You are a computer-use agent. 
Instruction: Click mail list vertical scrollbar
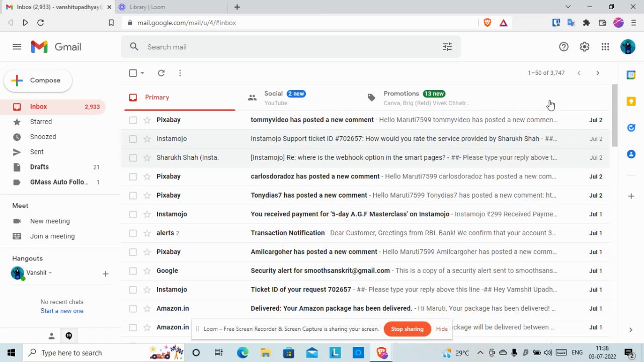pos(615,116)
